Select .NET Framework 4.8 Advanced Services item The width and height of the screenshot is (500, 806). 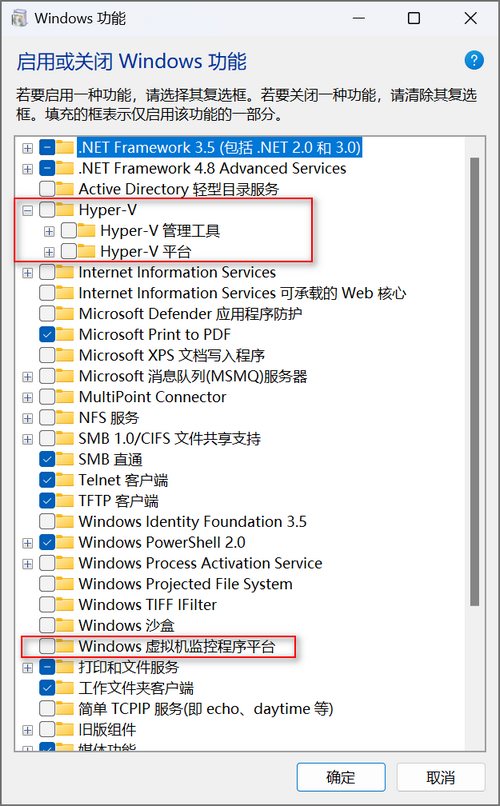(x=212, y=168)
